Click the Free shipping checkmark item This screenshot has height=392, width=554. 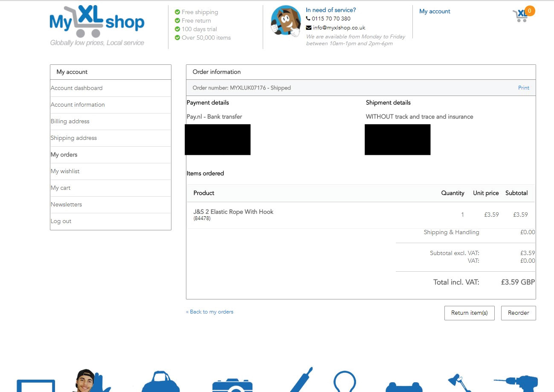[197, 12]
